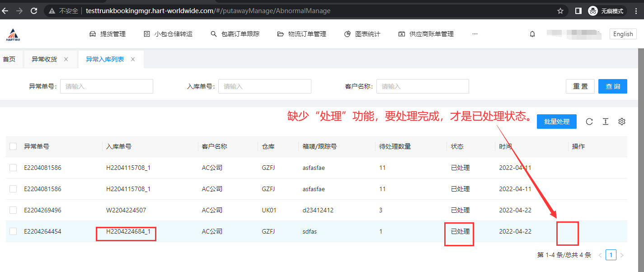
Task: Click the refresh table icon
Action: tap(589, 122)
